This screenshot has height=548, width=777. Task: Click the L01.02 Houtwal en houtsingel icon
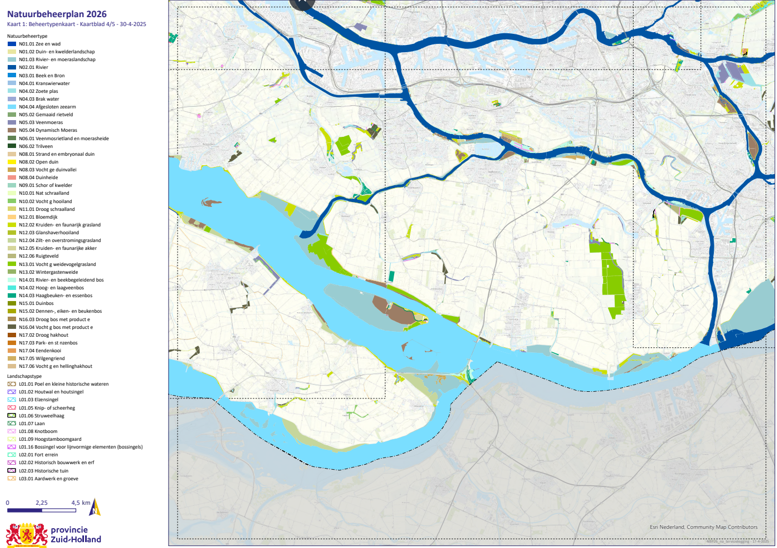pyautogui.click(x=12, y=391)
